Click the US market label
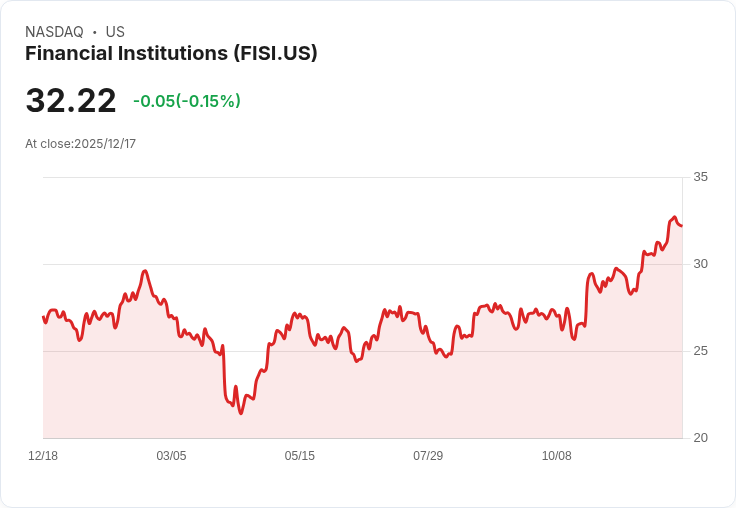 click(x=115, y=32)
